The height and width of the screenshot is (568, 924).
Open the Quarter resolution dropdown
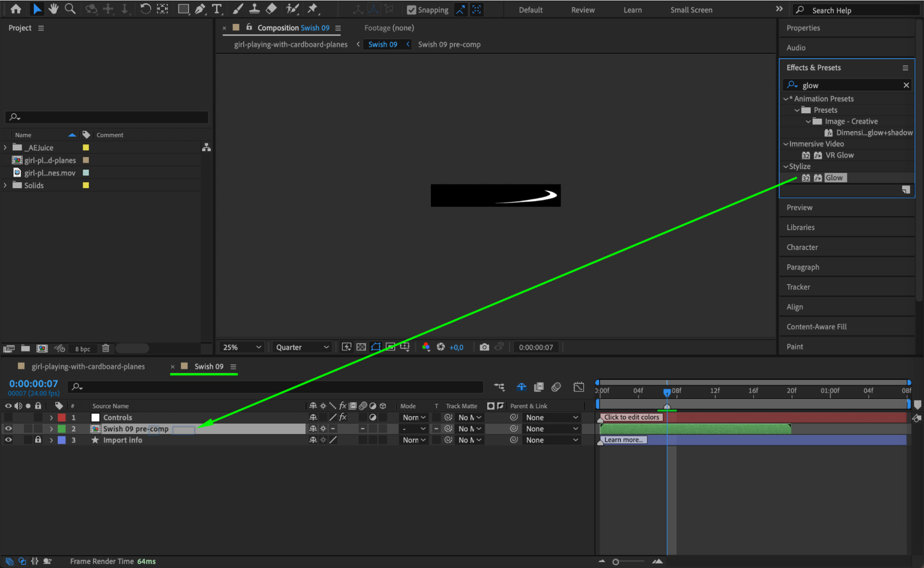click(302, 347)
